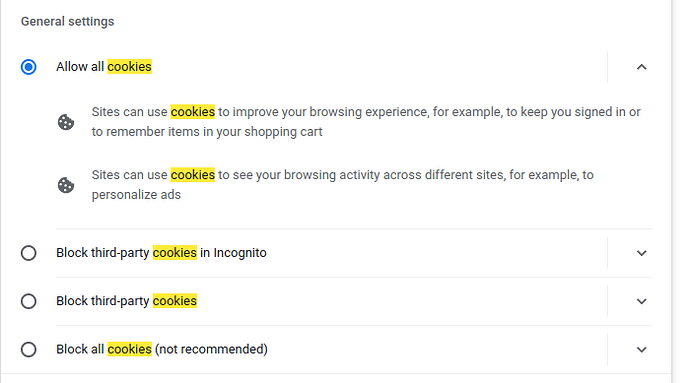Click the Allow all cookies label text
Screen dimensions: 690x383
click(x=104, y=66)
